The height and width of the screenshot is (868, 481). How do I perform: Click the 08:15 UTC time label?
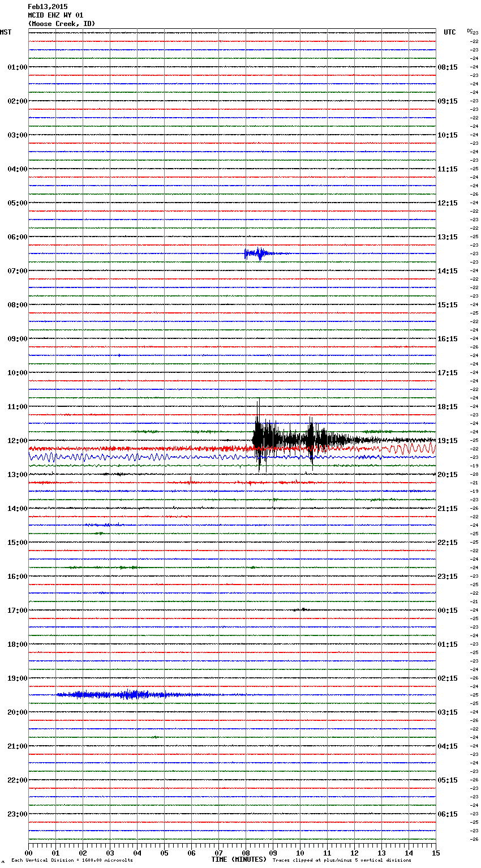click(448, 67)
